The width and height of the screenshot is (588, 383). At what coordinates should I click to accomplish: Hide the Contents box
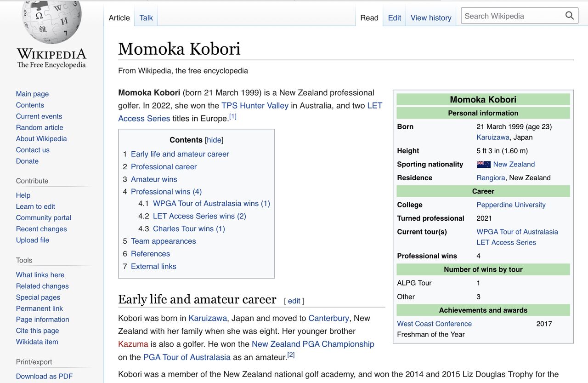[214, 140]
